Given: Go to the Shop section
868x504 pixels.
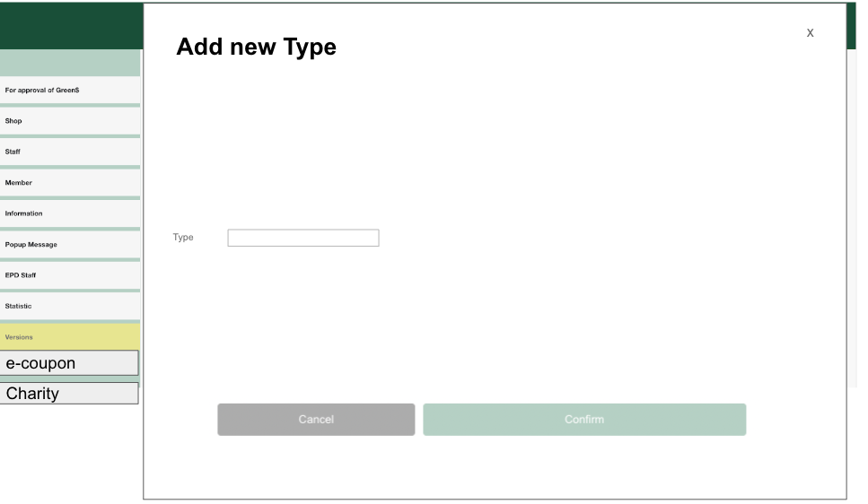Looking at the screenshot, I should pos(69,121).
